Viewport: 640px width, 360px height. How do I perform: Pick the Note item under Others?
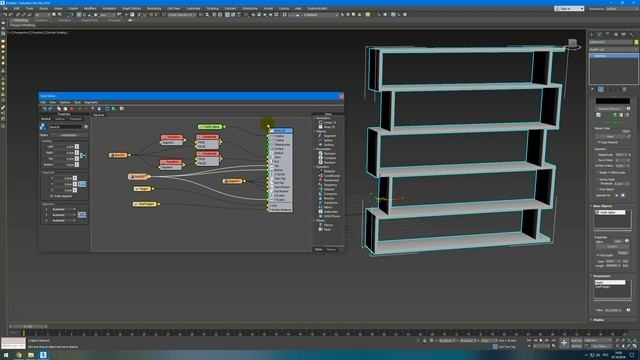[x=325, y=230]
